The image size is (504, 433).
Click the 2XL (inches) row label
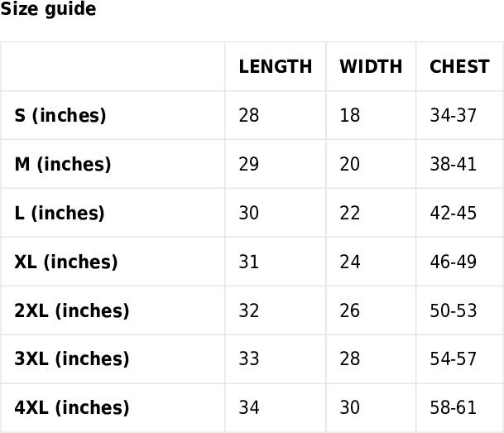click(72, 310)
